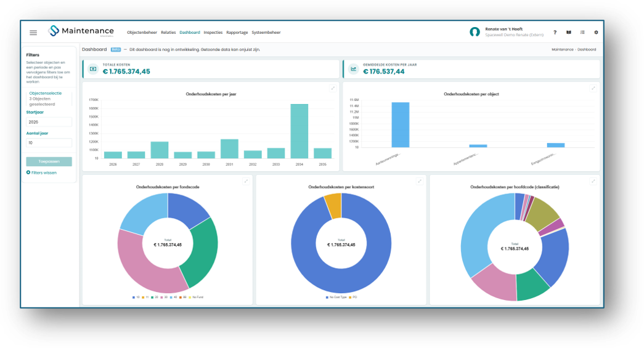Viewport: 644px width, 348px height.
Task: Open the settings gear icon
Action: coord(596,33)
